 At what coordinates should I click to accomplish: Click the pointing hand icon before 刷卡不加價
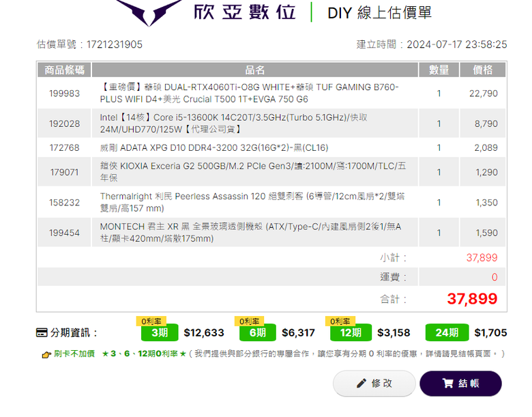click(46, 355)
